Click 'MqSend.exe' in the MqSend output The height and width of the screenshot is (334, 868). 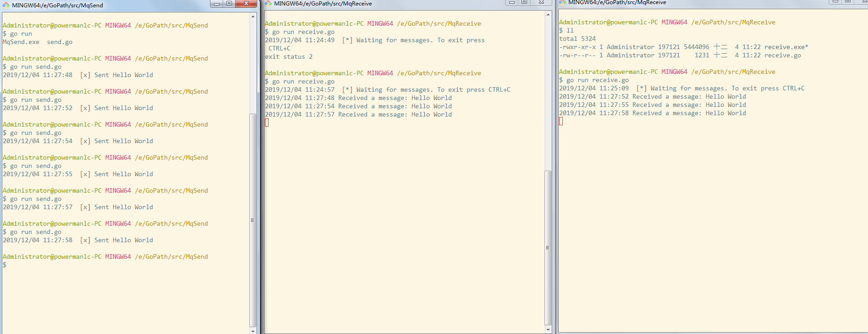point(21,42)
